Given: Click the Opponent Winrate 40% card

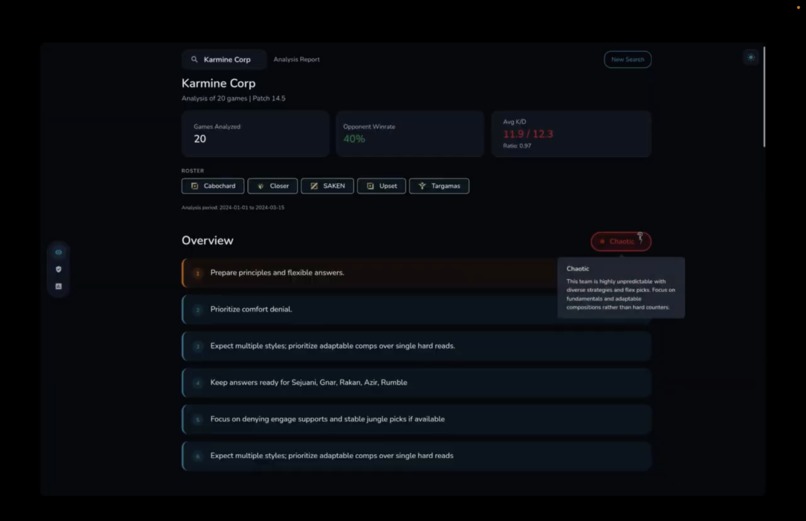Looking at the screenshot, I should [x=410, y=134].
